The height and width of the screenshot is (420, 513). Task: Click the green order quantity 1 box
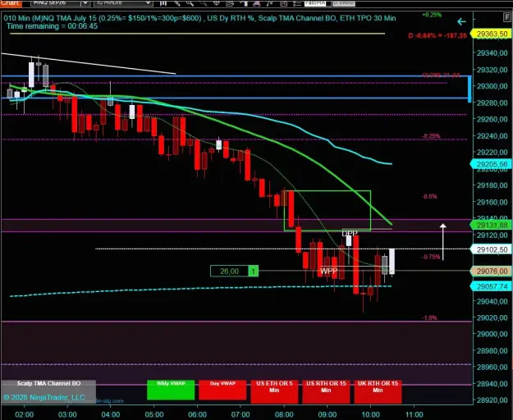click(x=254, y=271)
